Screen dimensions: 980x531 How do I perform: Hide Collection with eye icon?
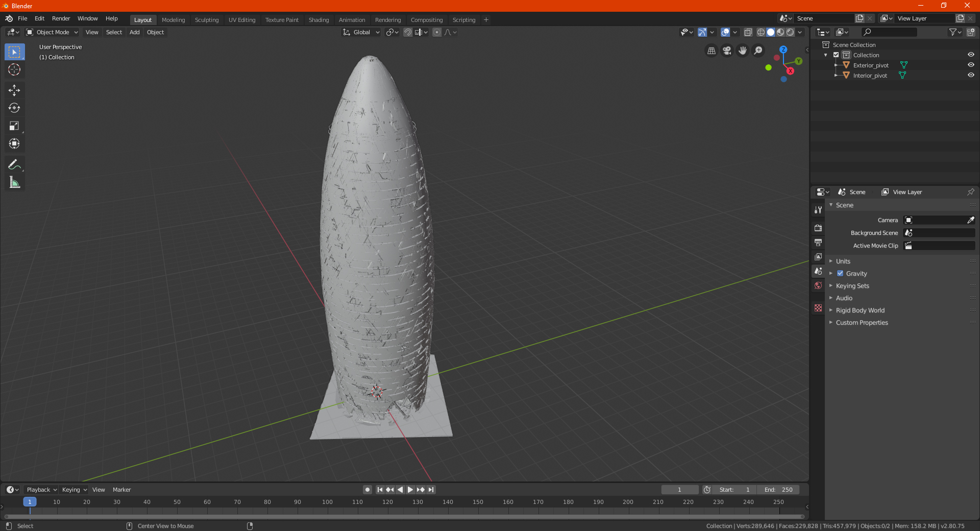[971, 55]
